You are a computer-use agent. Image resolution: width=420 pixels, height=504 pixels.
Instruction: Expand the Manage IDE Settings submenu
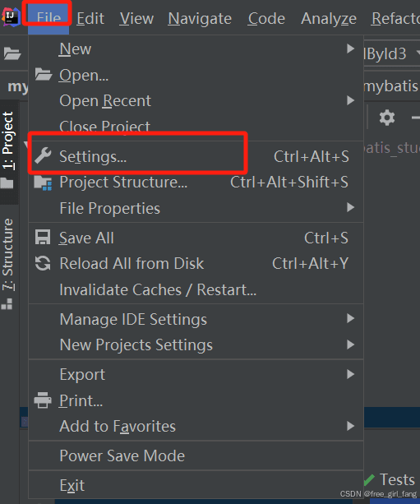[196, 319]
